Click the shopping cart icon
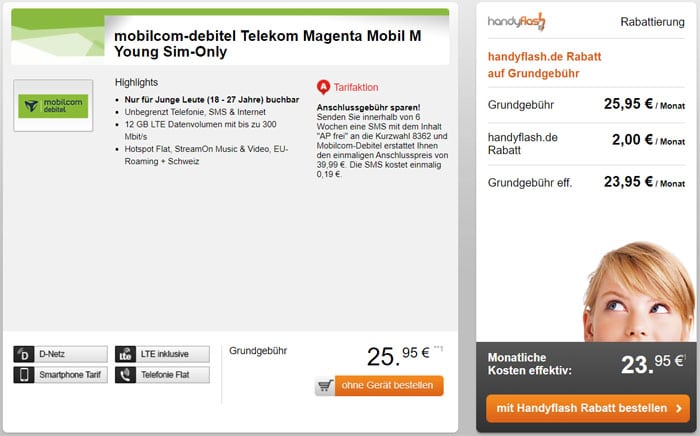 324,386
